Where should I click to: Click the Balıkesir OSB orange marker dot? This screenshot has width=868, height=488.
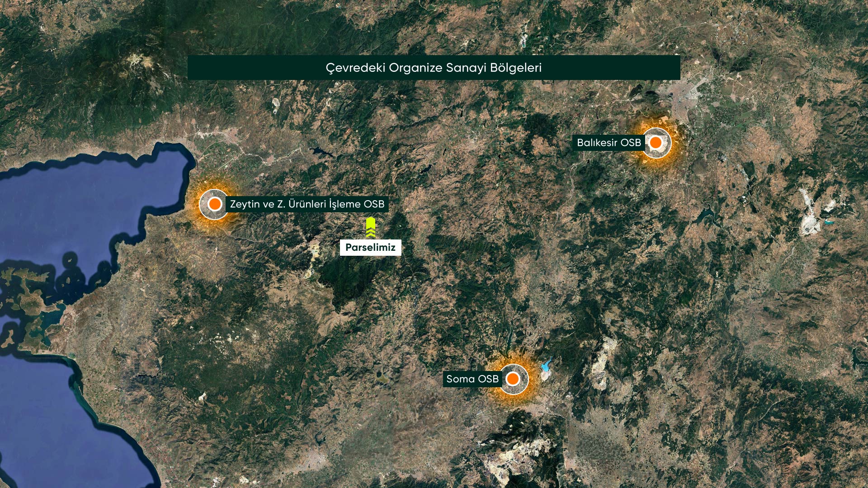[656, 143]
